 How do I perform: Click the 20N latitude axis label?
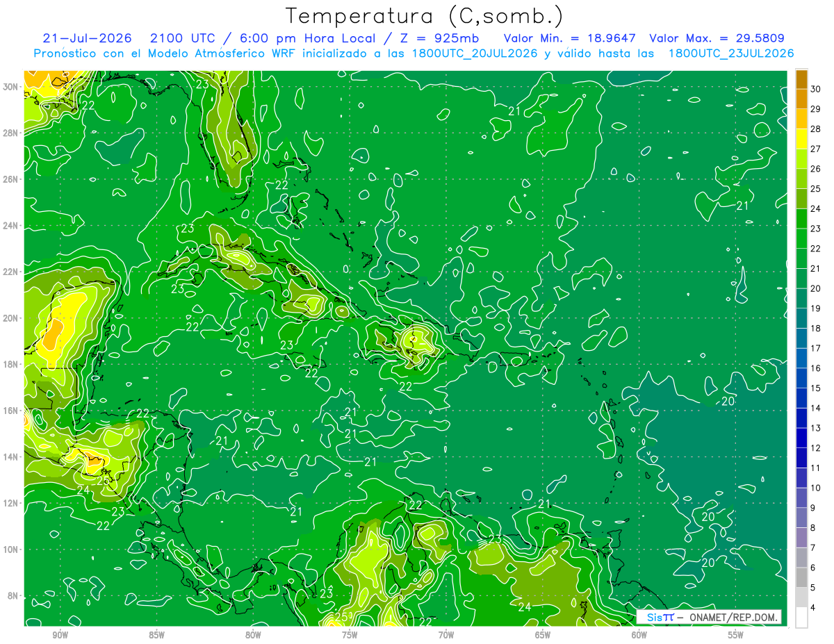click(12, 318)
